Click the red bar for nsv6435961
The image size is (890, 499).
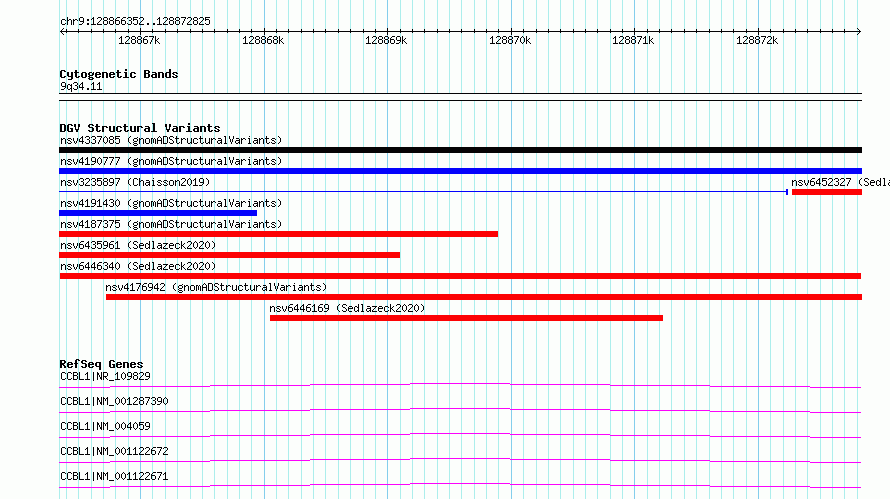click(x=229, y=255)
